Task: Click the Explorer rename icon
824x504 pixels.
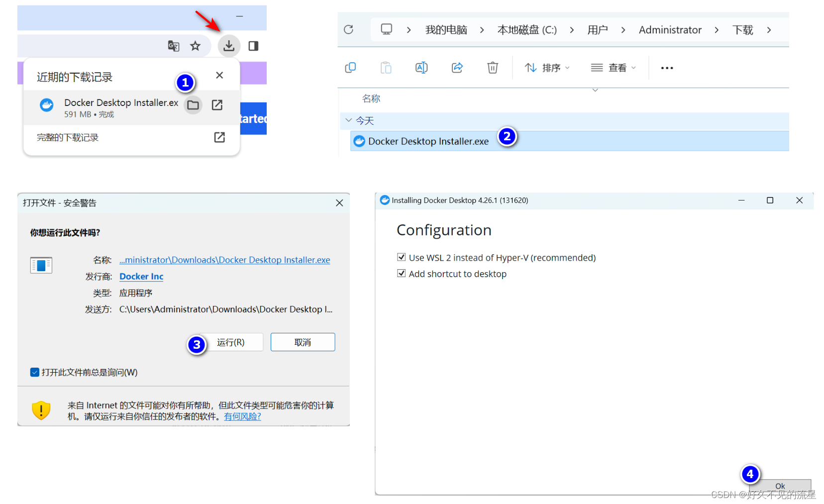Action: (x=421, y=67)
